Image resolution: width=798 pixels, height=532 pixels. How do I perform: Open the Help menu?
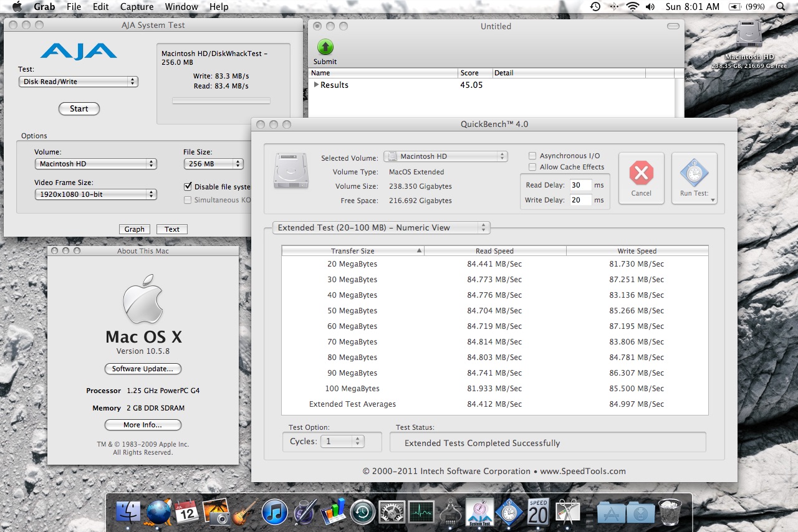coord(219,7)
